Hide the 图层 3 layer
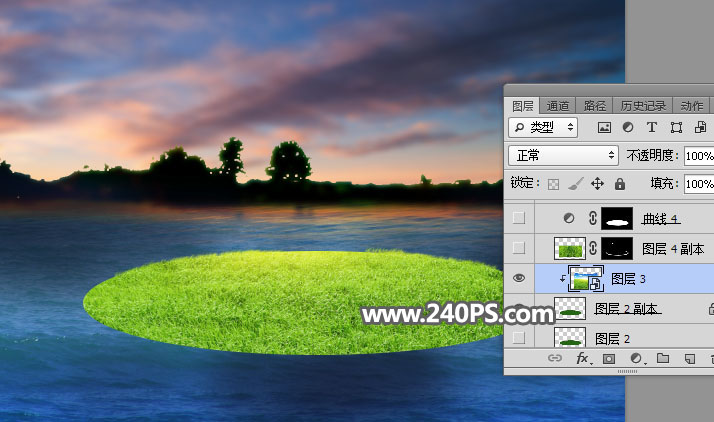 517,279
